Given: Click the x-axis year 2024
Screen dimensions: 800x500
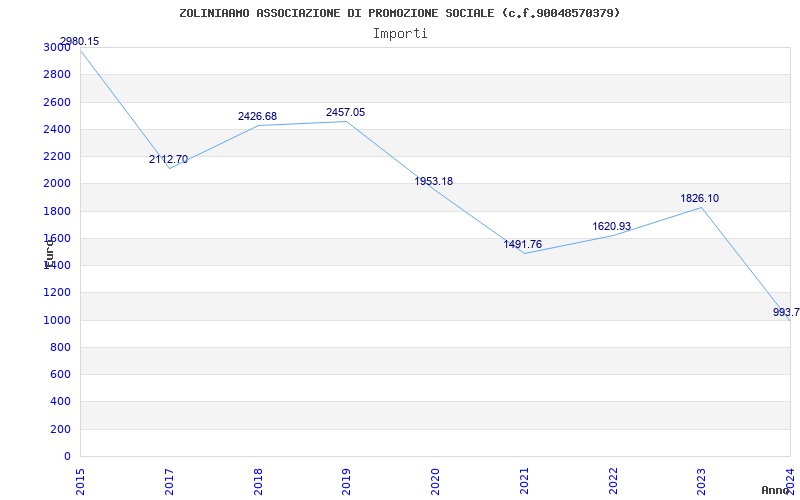Looking at the screenshot, I should (x=790, y=482).
